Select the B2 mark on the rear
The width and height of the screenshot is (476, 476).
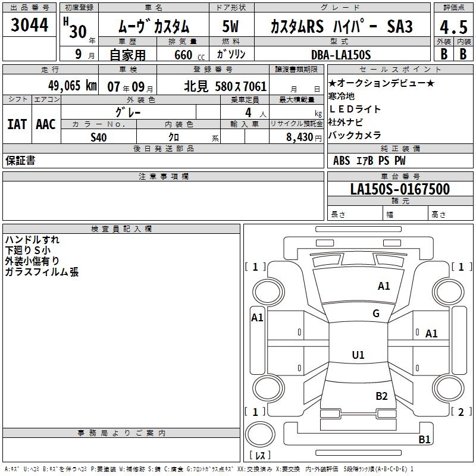pyautogui.click(x=381, y=396)
